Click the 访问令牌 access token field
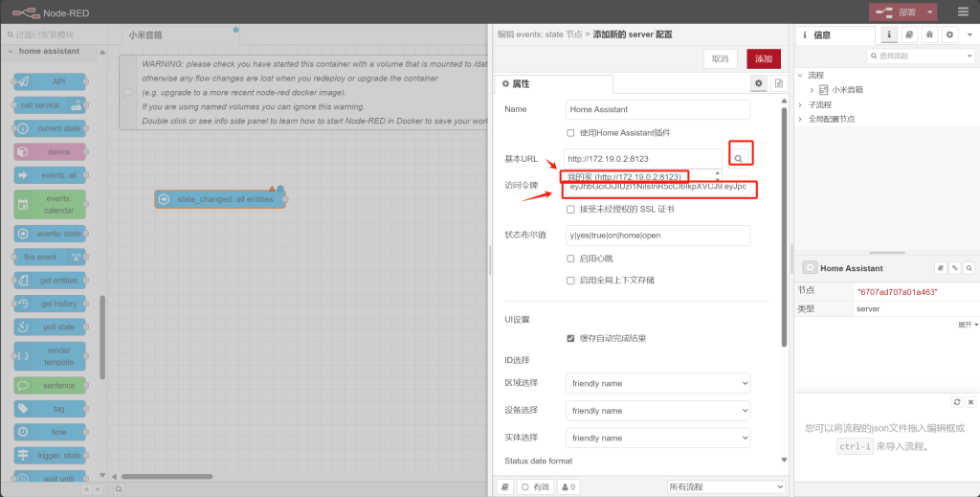The height and width of the screenshot is (497, 980). (x=658, y=187)
